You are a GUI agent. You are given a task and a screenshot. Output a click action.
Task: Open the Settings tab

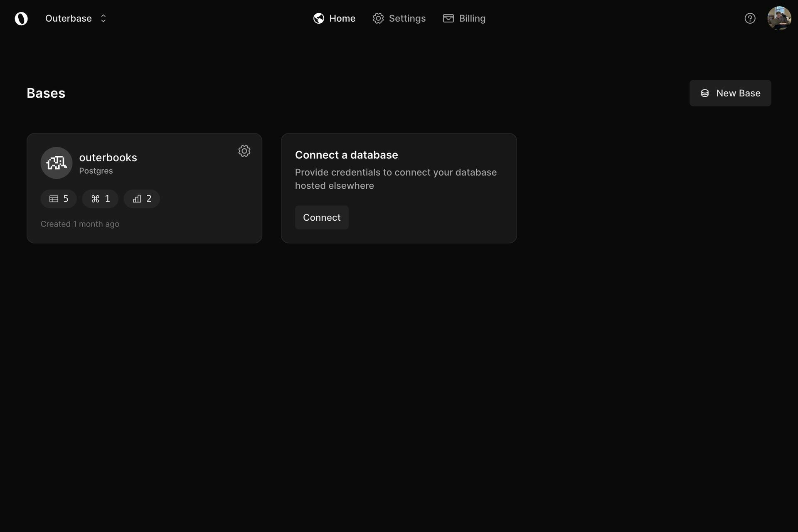tap(407, 18)
